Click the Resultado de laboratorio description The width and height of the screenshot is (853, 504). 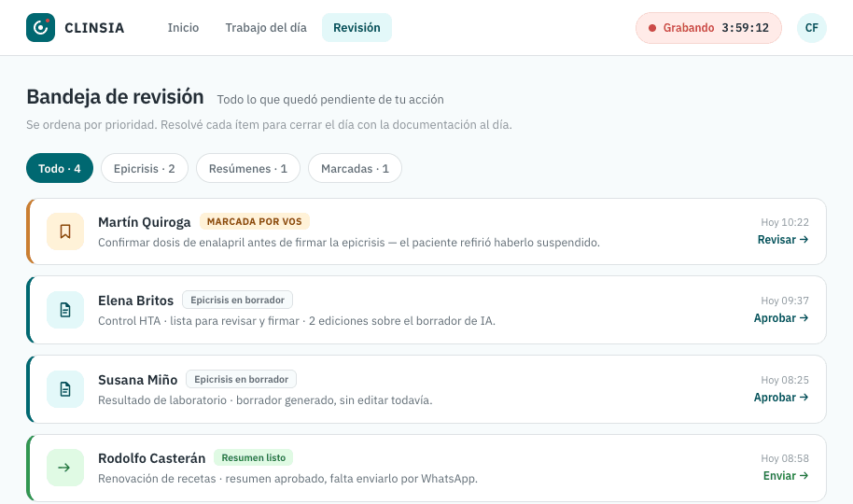265,400
